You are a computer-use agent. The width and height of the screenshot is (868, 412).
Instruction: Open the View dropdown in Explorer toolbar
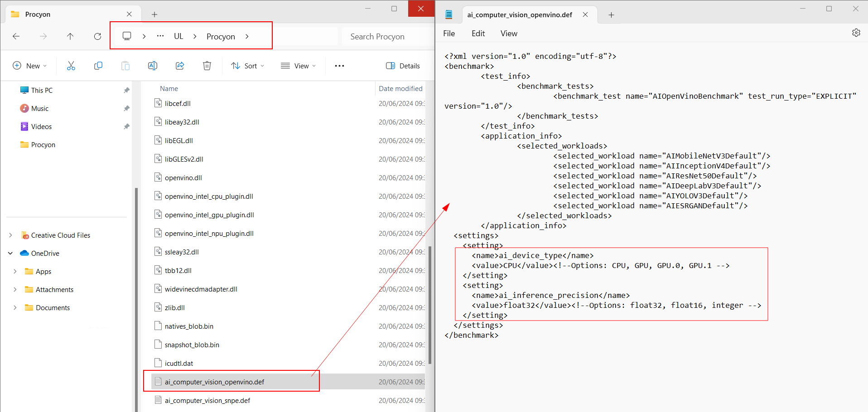tap(298, 66)
